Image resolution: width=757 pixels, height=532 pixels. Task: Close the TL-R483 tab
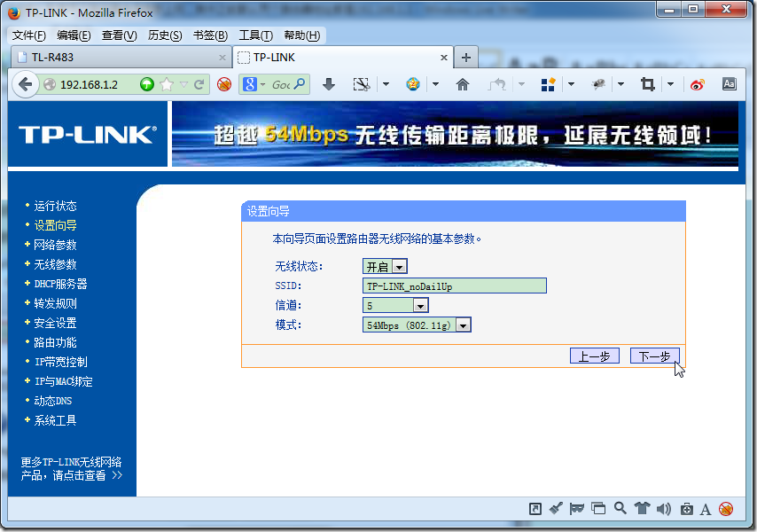coord(222,58)
